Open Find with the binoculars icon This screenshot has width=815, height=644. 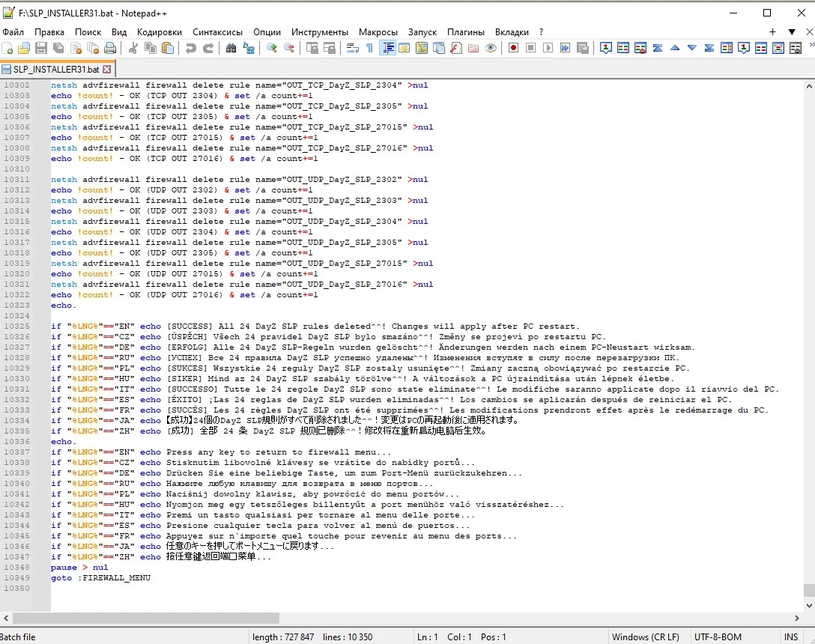click(x=231, y=49)
